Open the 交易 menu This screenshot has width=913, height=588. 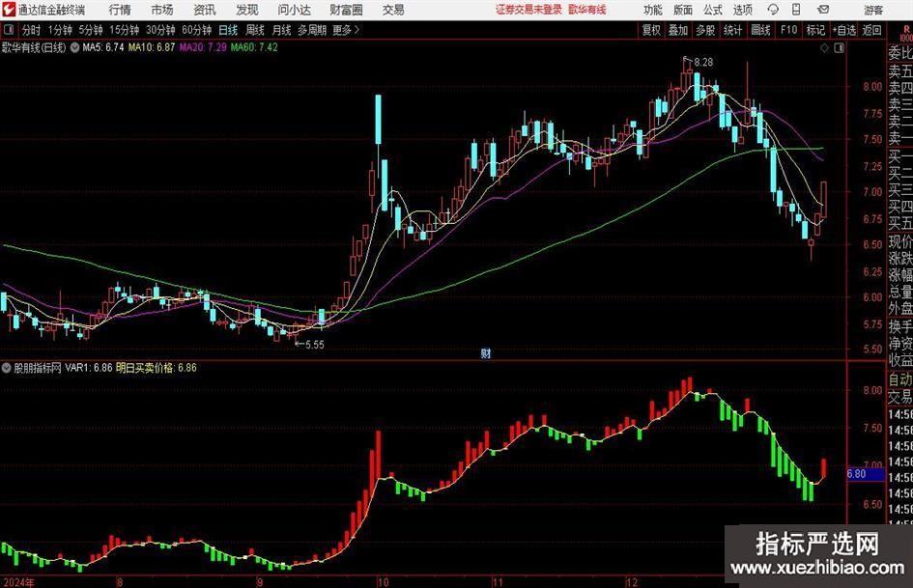(393, 10)
